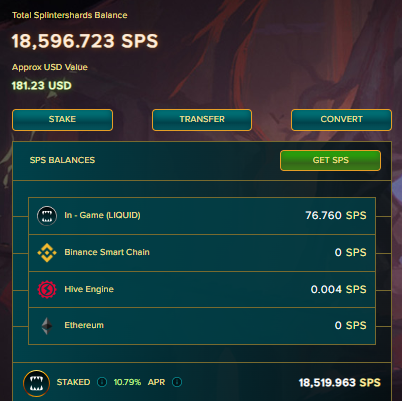Select the In - Game (LIQUID) balance row
Image resolution: width=402 pixels, height=401 pixels.
pos(202,216)
